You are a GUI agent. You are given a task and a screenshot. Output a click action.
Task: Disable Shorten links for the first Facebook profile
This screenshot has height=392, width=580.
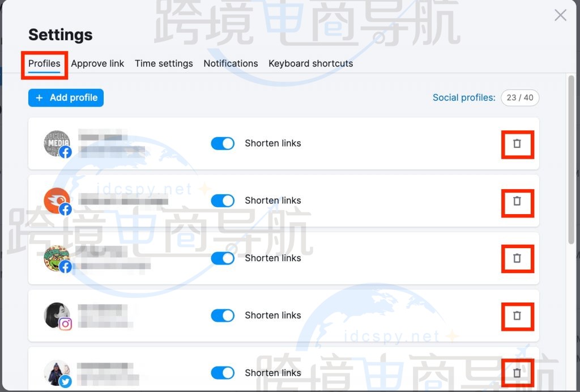pyautogui.click(x=223, y=143)
